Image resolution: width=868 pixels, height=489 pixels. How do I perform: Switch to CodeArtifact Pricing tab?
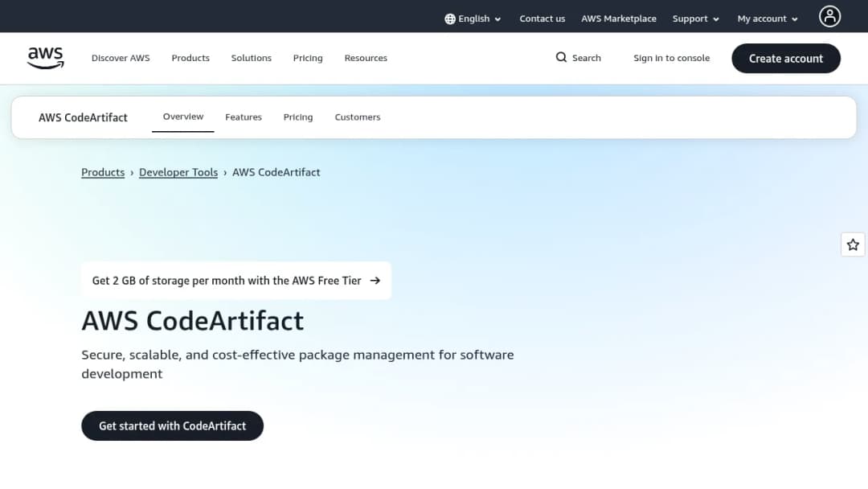(x=298, y=117)
